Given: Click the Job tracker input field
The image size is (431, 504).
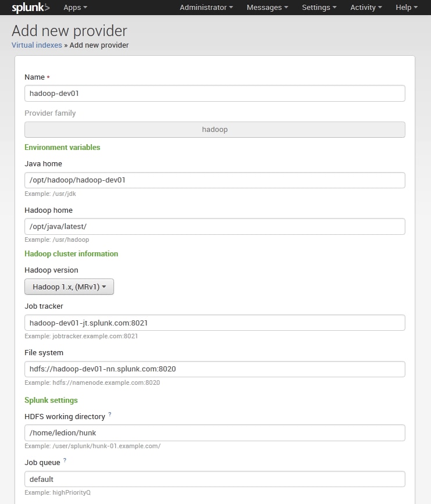Looking at the screenshot, I should [x=215, y=323].
